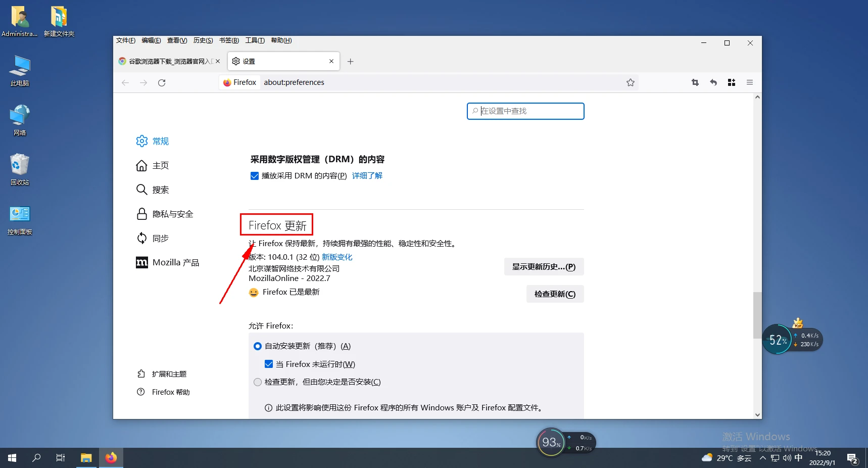Click the screenshot crop toolbar icon
This screenshot has height=468, width=868.
pyautogui.click(x=695, y=82)
